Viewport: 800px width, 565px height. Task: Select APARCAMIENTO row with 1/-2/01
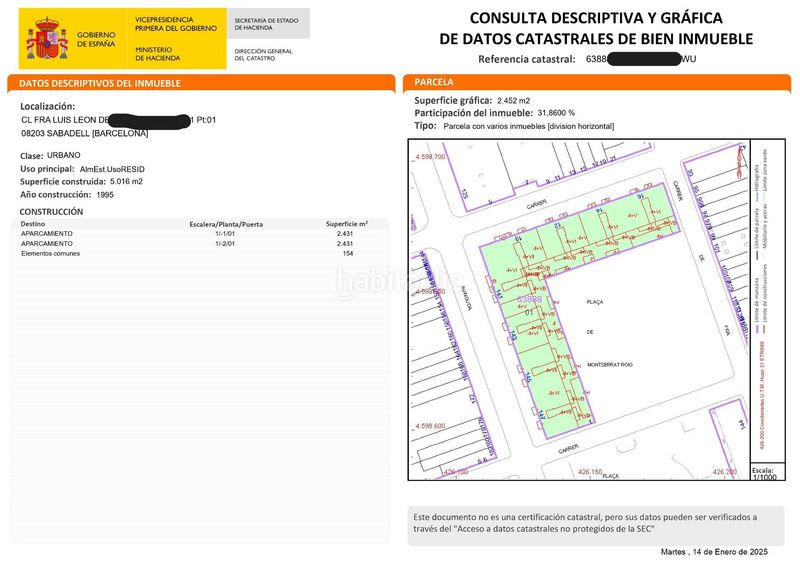coord(187,243)
